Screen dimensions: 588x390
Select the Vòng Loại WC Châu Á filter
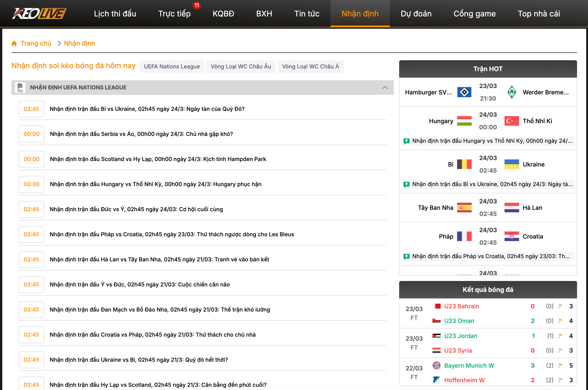pyautogui.click(x=310, y=66)
